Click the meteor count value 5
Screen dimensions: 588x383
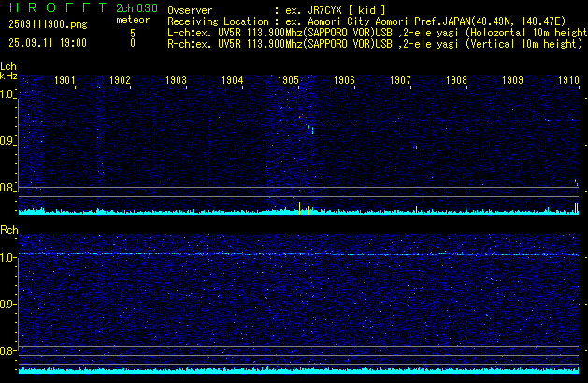point(133,34)
